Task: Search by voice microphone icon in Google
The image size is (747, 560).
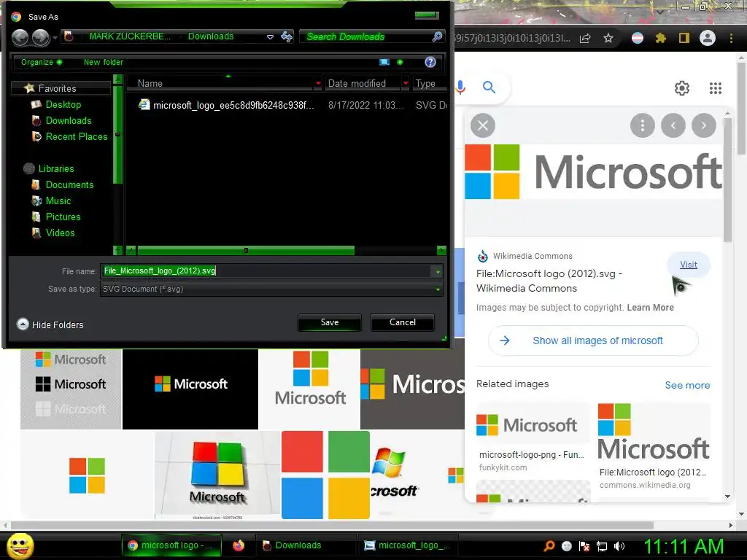Action: (460, 87)
